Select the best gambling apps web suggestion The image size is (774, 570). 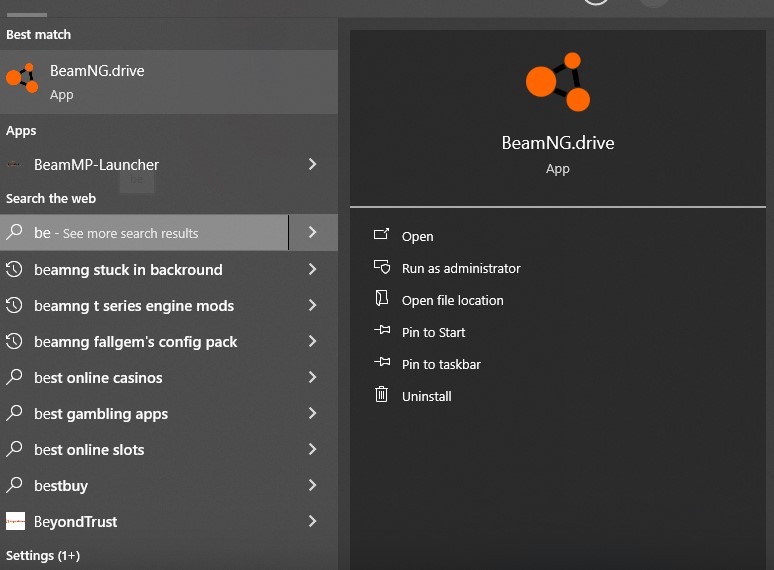pos(101,414)
